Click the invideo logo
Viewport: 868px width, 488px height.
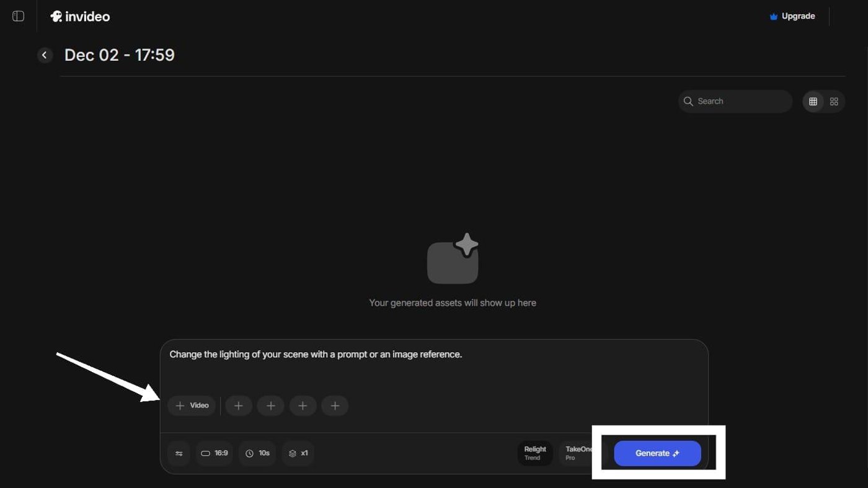(x=80, y=17)
